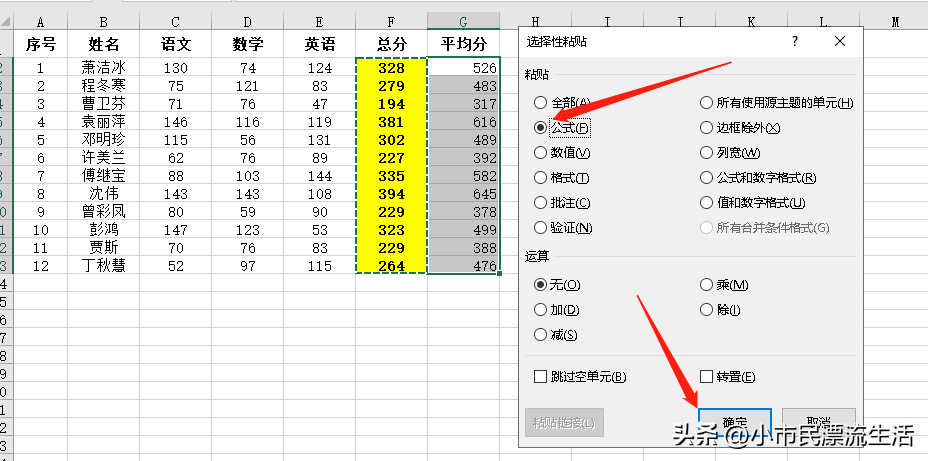Screen dimensions: 928x461
Task: Choose the 加(D) operation radio button
Action: pyautogui.click(x=540, y=310)
